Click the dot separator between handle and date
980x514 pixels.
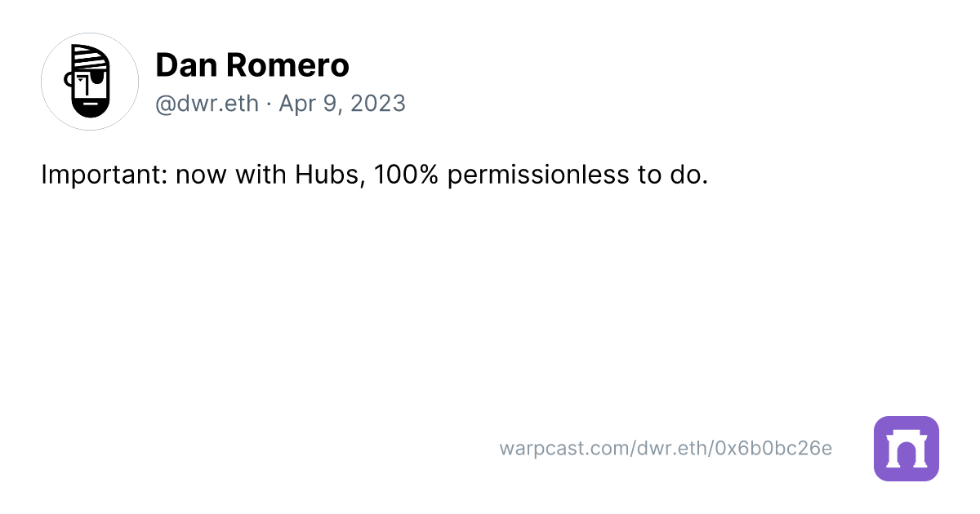click(269, 104)
